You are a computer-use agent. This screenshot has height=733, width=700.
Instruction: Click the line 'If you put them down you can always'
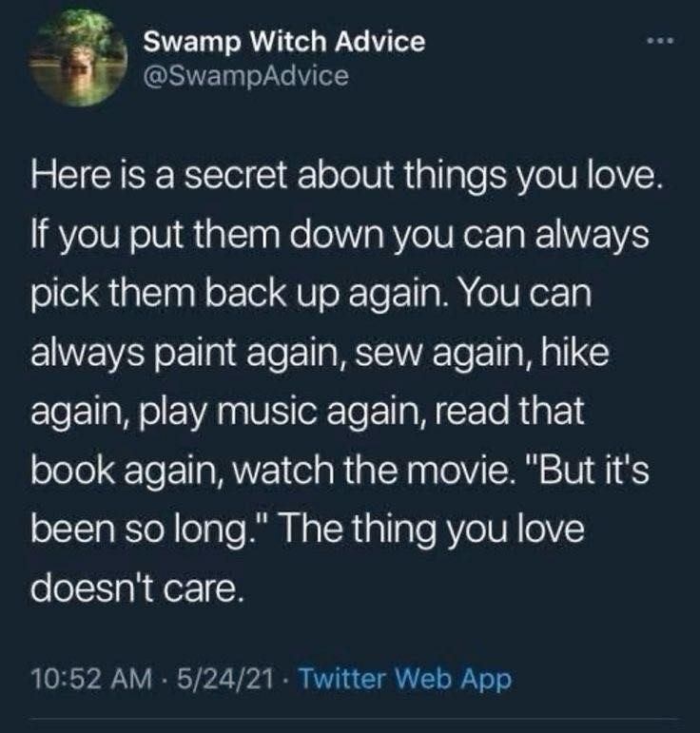coord(340,235)
